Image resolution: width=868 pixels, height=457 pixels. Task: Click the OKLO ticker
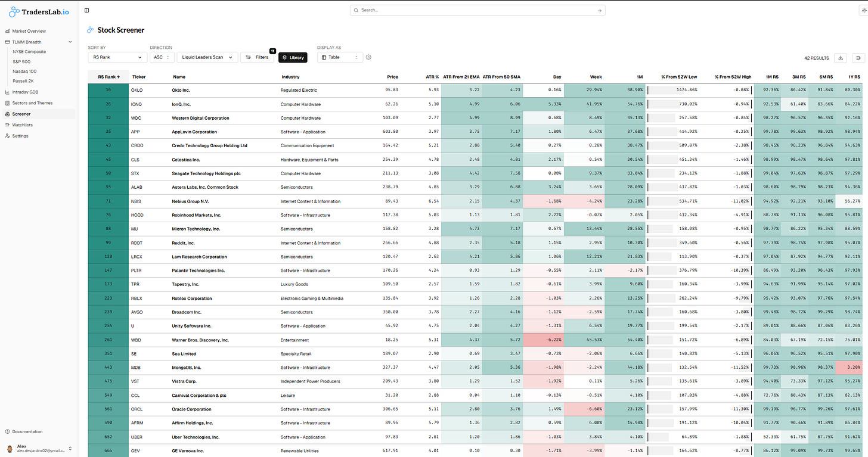click(137, 90)
